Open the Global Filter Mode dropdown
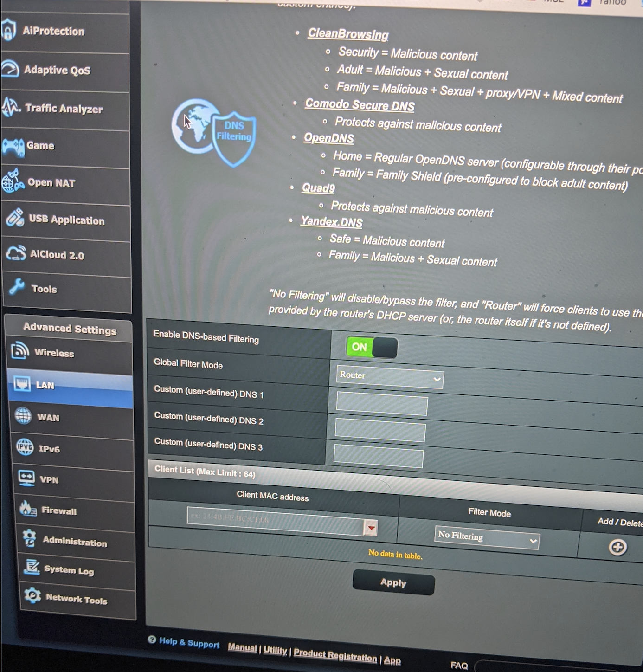 390,377
